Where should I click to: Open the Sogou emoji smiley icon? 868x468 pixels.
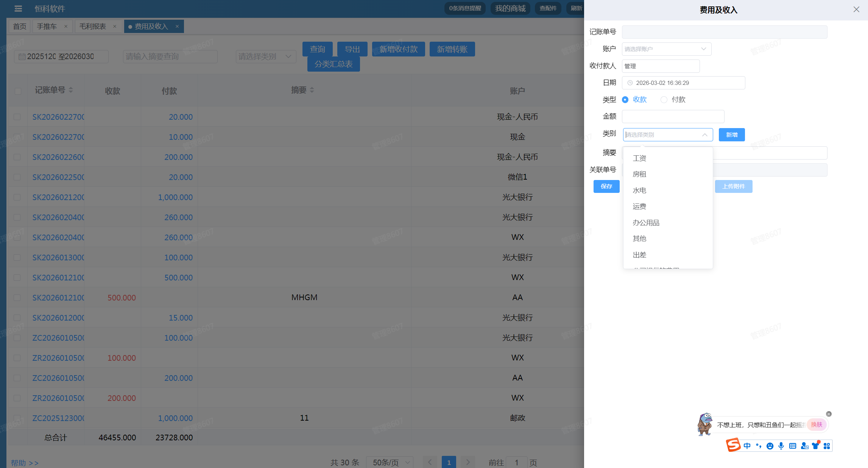[770, 446]
